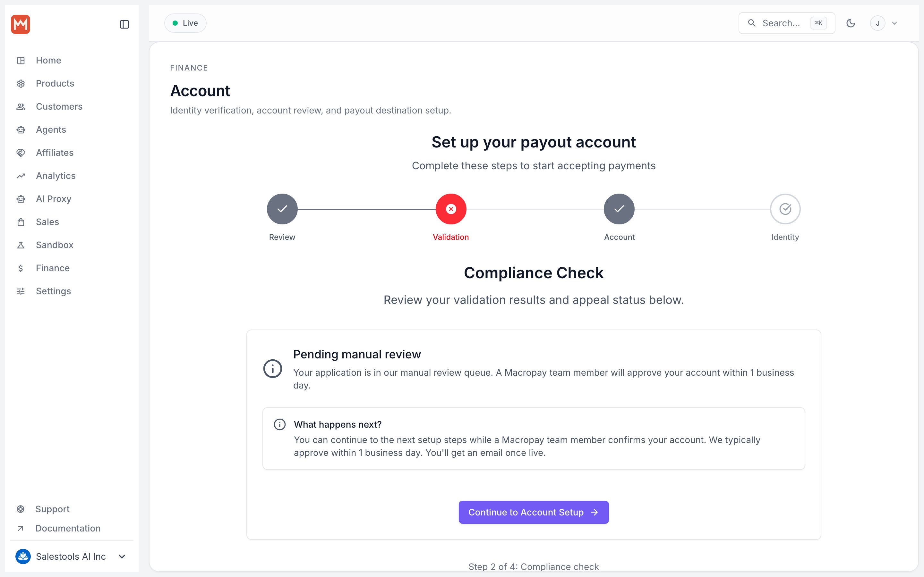This screenshot has height=577, width=924.
Task: Click the Settings sliders icon
Action: pos(21,291)
